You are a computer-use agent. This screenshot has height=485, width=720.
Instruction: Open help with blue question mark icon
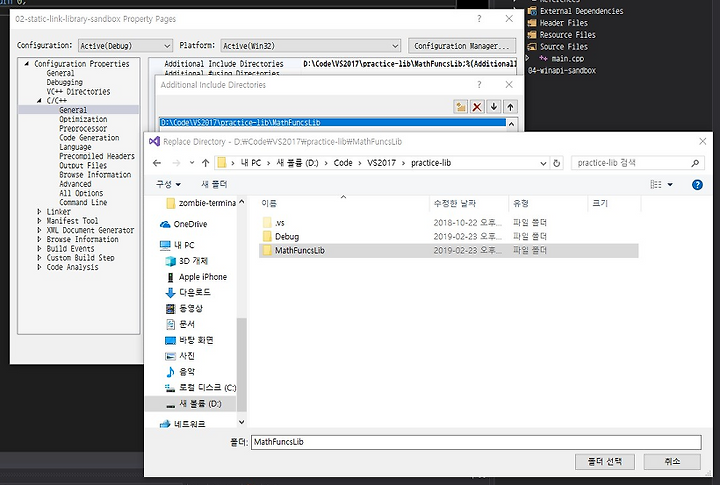coord(697,185)
